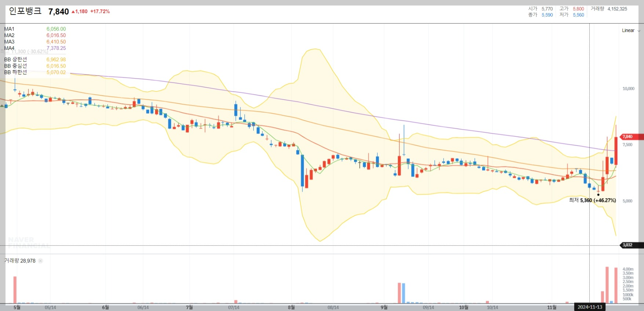Click the 3,032 crosshair price tag

631,245
